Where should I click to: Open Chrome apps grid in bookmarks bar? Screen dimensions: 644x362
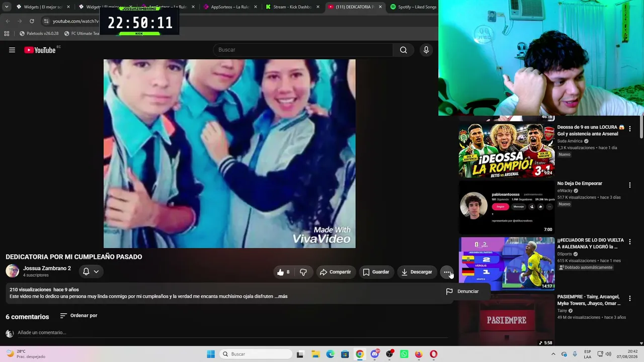coord(7,34)
